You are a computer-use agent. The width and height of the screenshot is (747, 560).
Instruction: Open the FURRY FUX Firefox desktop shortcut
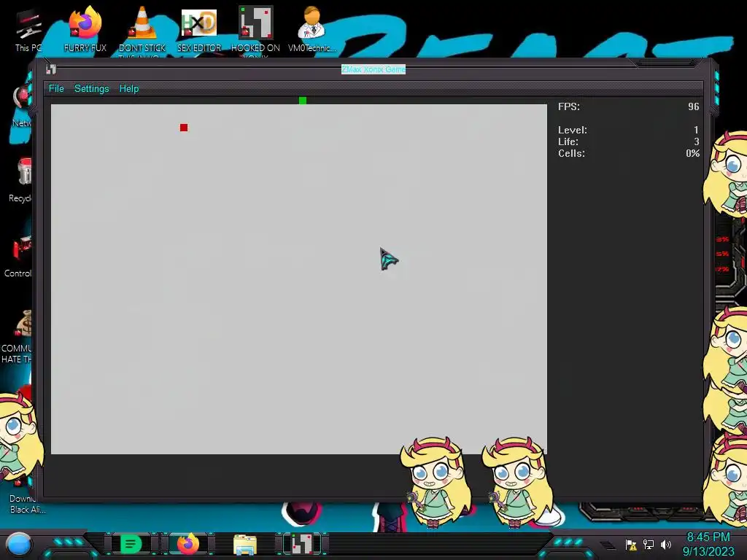85,28
